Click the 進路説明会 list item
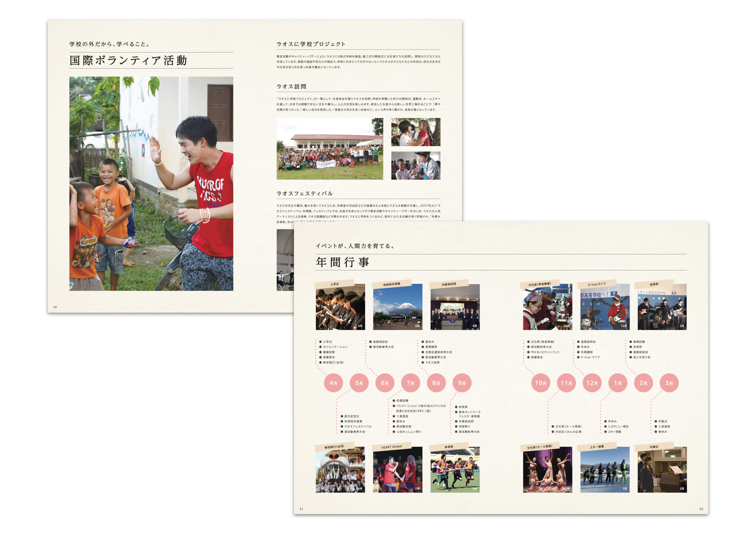The height and width of the screenshot is (534, 756). point(586,342)
